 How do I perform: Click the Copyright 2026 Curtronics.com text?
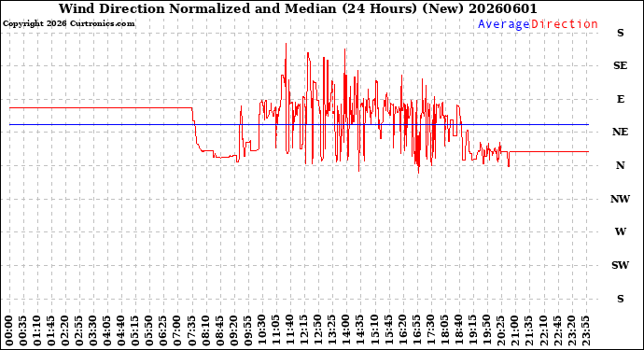pyautogui.click(x=68, y=23)
